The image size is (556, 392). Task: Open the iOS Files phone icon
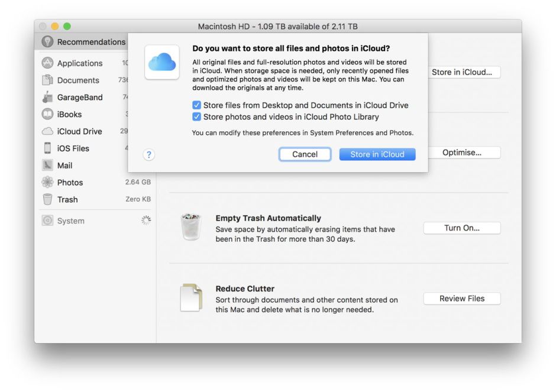point(47,148)
